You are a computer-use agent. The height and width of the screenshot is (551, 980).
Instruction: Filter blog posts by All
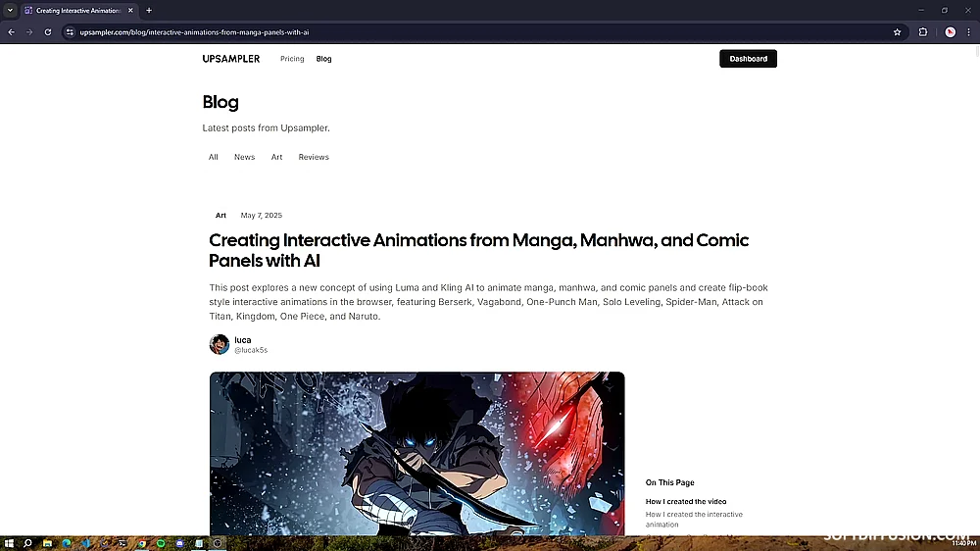(x=213, y=157)
